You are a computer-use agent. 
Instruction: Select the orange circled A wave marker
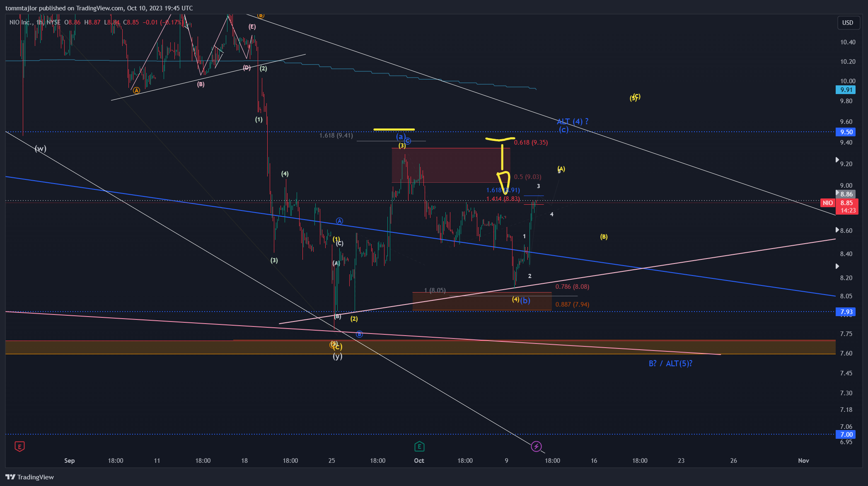pyautogui.click(x=136, y=90)
